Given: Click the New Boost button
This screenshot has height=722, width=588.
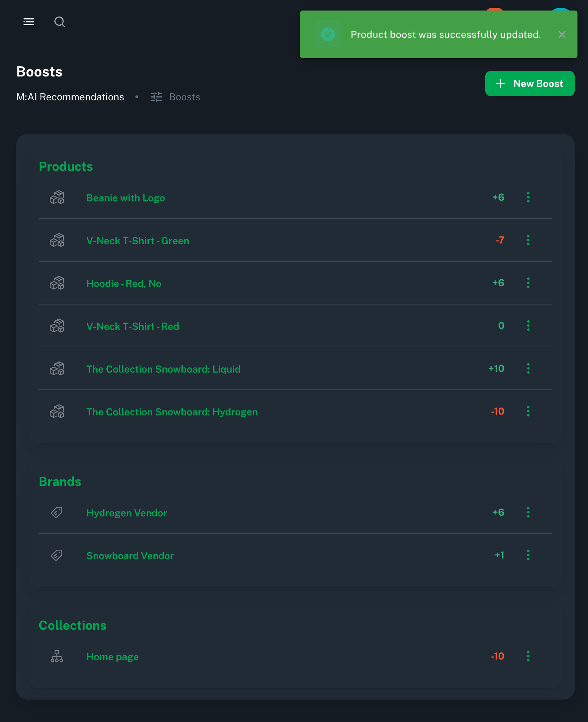Looking at the screenshot, I should tap(529, 83).
